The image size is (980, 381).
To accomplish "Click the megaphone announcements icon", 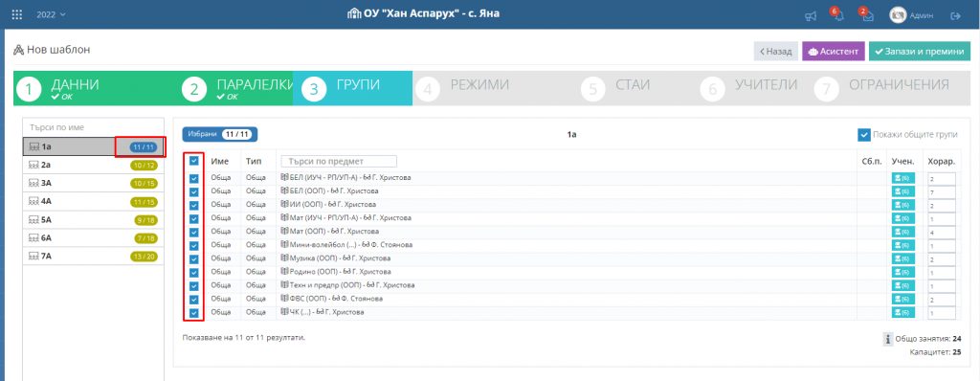I will (x=811, y=16).
